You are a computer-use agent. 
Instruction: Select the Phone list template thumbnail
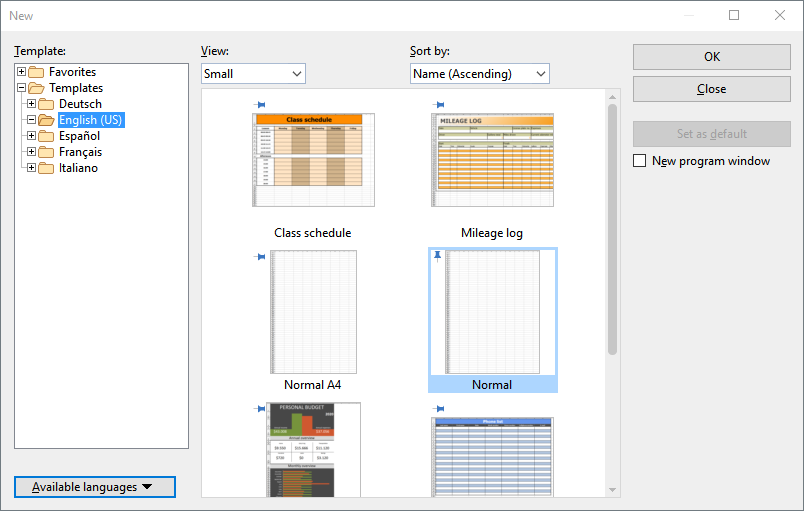(x=492, y=457)
